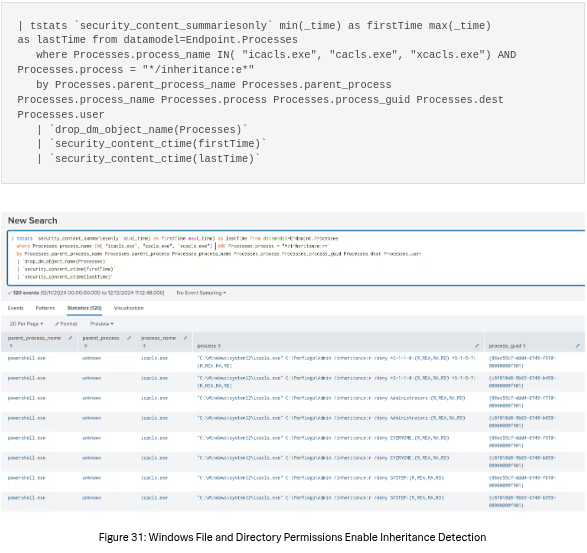Click the 120 events time range summary
Viewport: 587px width, 553px height.
click(x=86, y=293)
